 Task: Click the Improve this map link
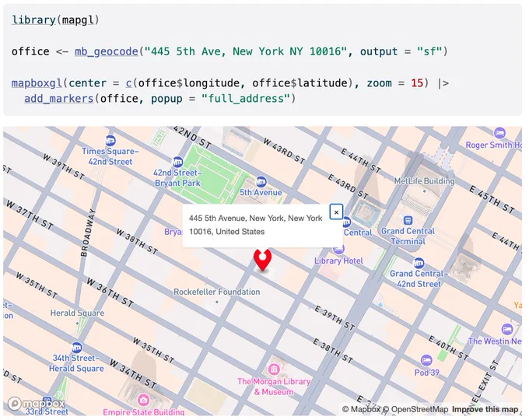485,409
